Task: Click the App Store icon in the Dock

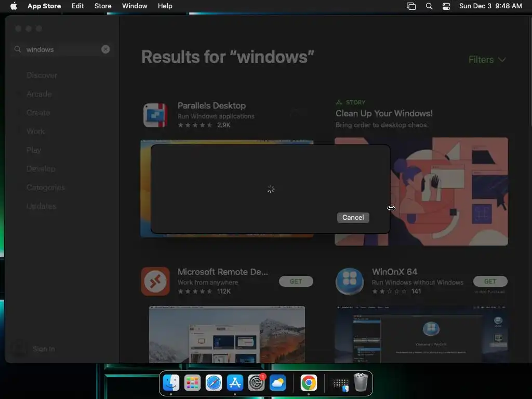Action: pos(235,383)
